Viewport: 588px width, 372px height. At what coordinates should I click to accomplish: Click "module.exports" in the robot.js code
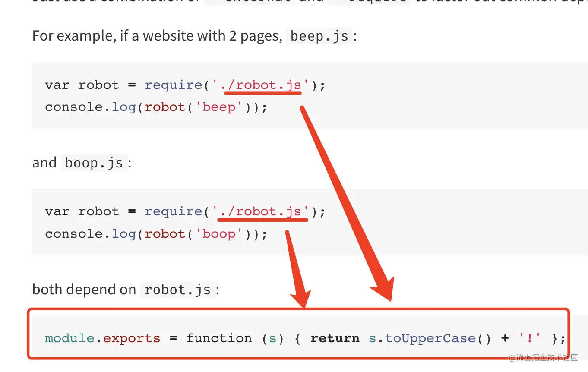[x=102, y=338]
